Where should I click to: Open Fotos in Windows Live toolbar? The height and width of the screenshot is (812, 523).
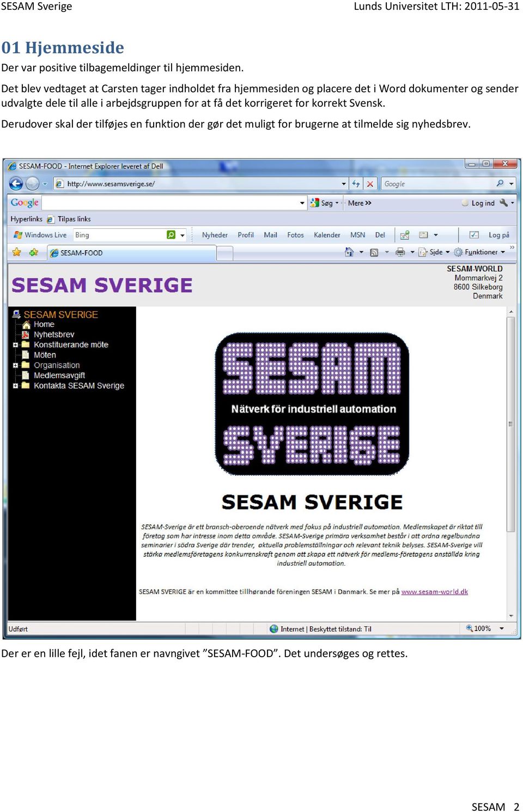point(295,235)
